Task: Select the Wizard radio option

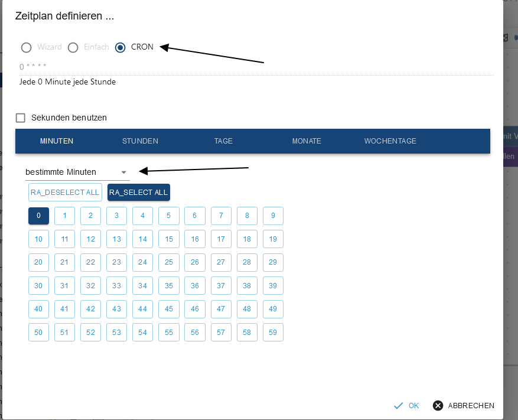Action: tap(26, 47)
